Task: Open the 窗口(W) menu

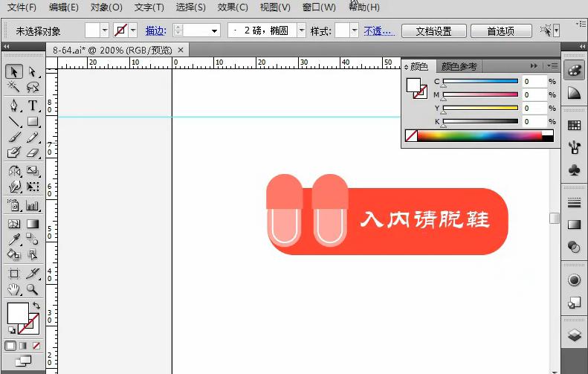Action: [x=319, y=7]
